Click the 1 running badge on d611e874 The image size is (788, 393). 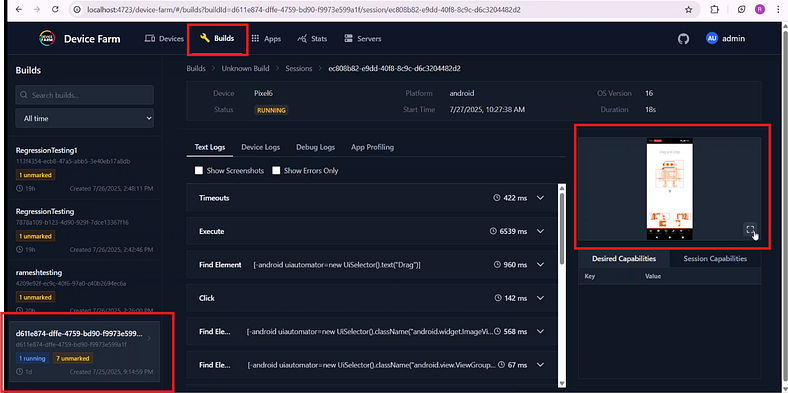[x=32, y=358]
